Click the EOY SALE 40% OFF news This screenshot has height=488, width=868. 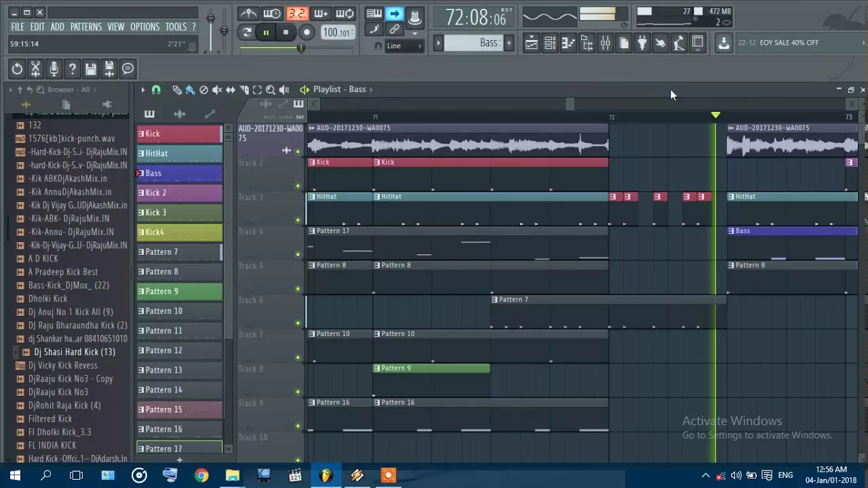pos(789,43)
